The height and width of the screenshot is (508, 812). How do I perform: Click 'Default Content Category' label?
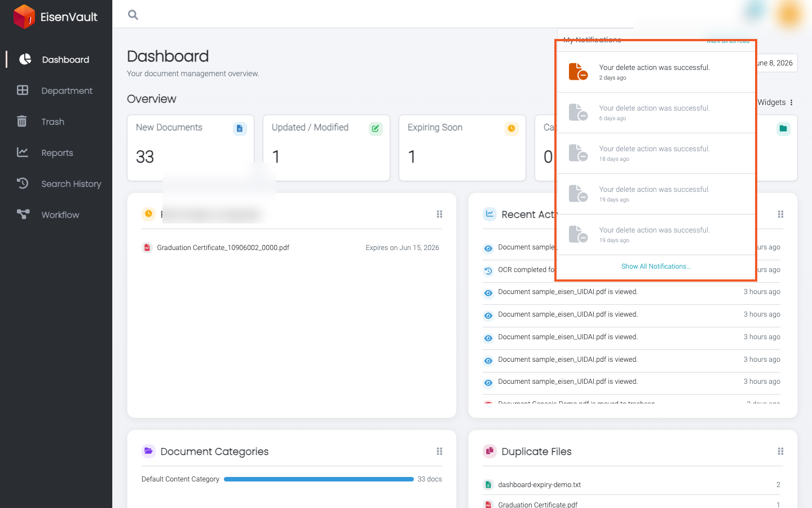click(180, 479)
